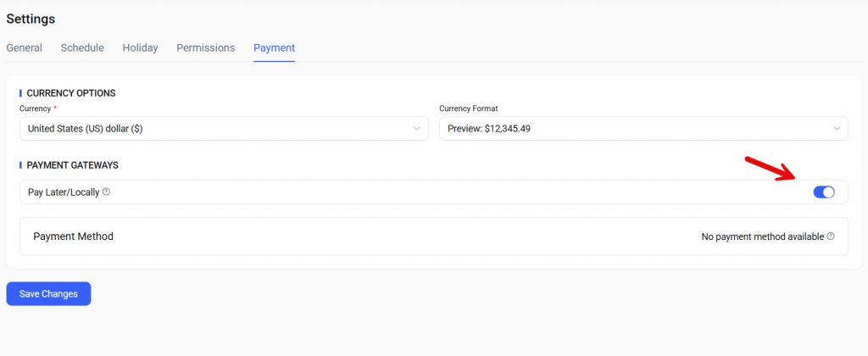Click the chevron arrow in the Currency field
The image size is (868, 356).
(x=416, y=129)
